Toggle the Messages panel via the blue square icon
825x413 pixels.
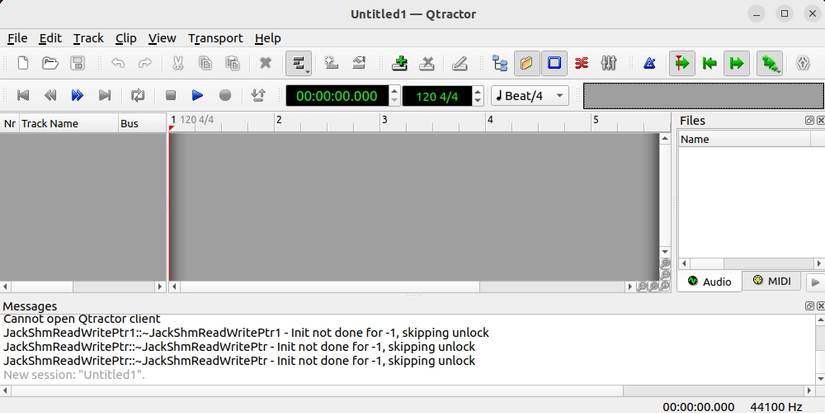[554, 64]
